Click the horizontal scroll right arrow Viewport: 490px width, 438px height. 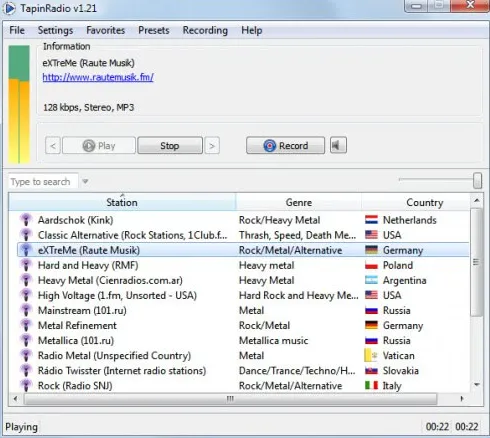pos(462,399)
